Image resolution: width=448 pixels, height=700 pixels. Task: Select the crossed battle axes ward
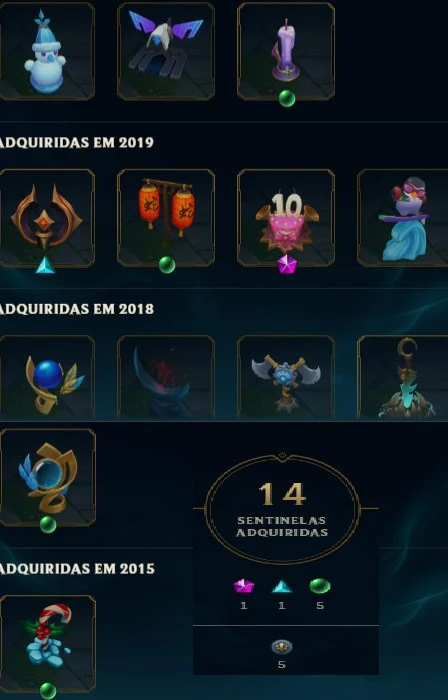pyautogui.click(x=286, y=377)
